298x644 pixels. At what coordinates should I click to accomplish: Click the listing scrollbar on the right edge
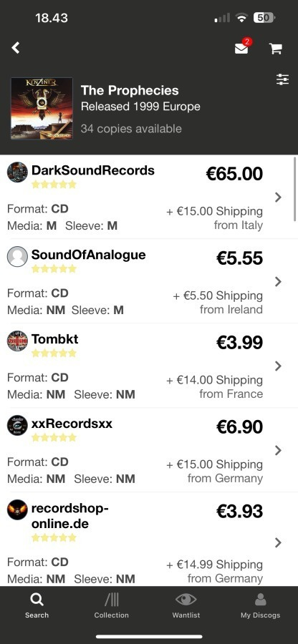click(x=294, y=189)
